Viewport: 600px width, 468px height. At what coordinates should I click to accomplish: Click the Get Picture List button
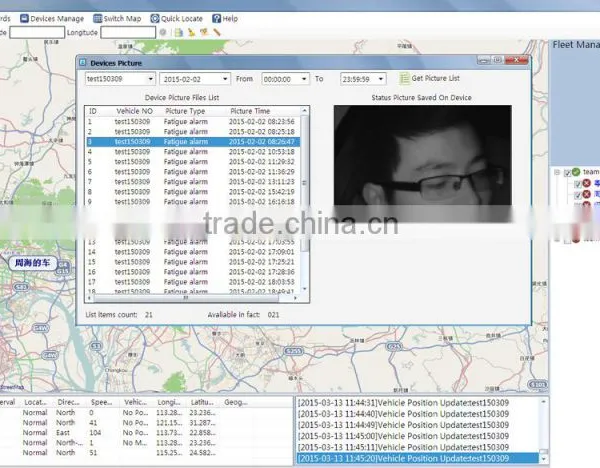pyautogui.click(x=429, y=78)
